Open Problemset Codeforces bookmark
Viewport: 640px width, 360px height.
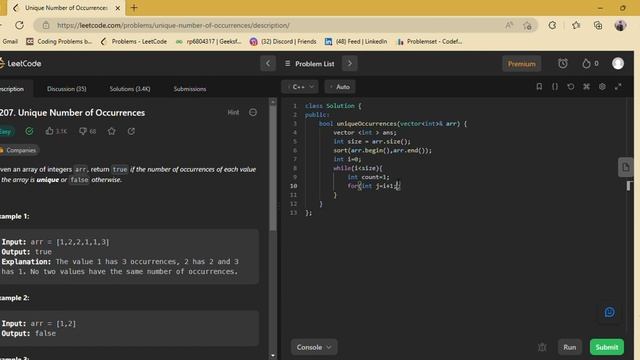click(429, 41)
